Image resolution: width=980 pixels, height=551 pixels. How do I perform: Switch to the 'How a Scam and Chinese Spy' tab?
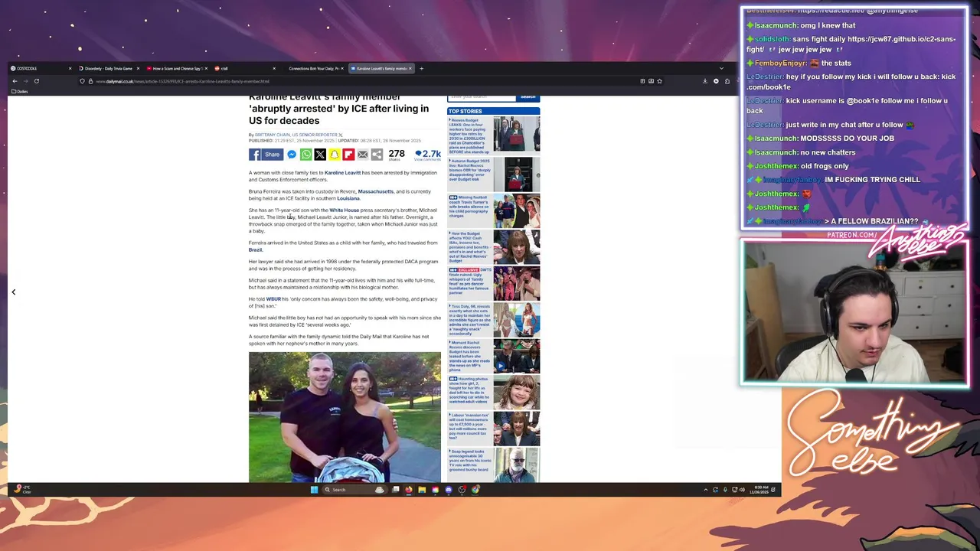pyautogui.click(x=176, y=69)
